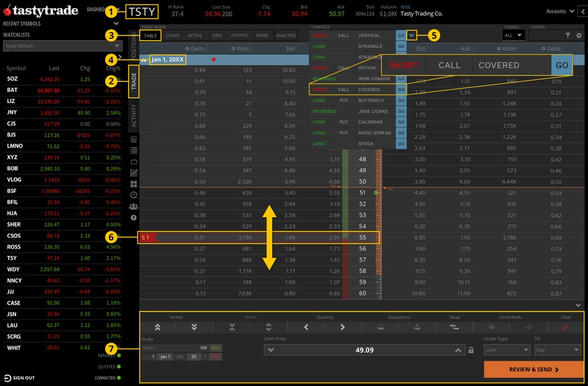Viewport: 588px width, 386px height.
Task: Open the chart sidebar icon
Action: (133, 172)
